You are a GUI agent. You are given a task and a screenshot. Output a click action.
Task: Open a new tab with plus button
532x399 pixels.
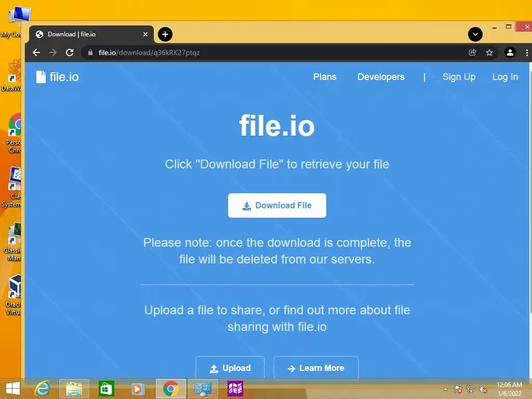point(165,34)
